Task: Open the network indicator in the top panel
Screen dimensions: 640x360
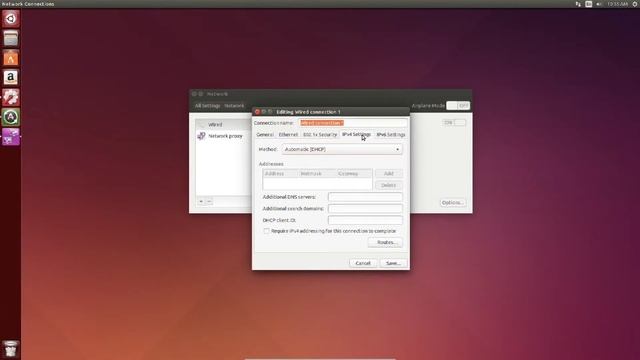Action: pyautogui.click(x=578, y=4)
